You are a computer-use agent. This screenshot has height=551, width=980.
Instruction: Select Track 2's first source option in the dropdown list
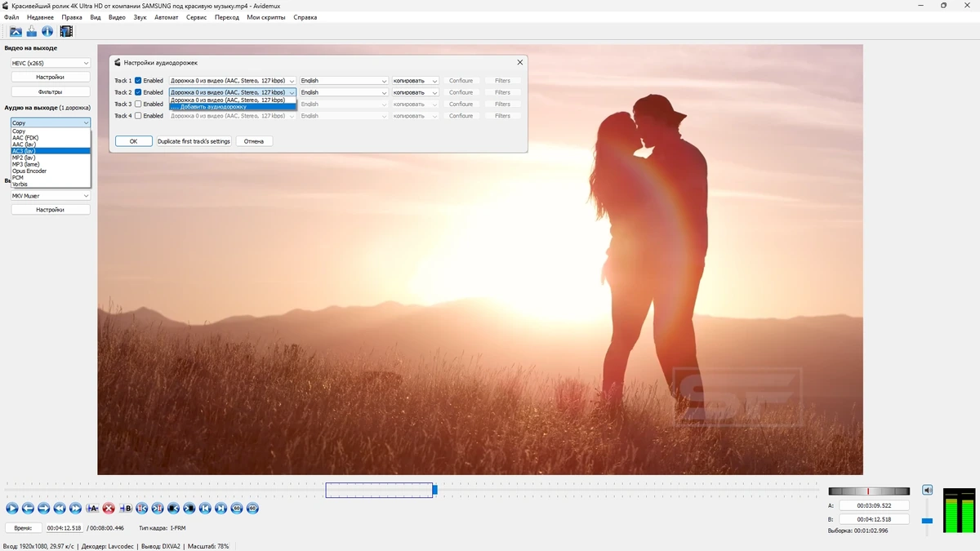coord(233,100)
